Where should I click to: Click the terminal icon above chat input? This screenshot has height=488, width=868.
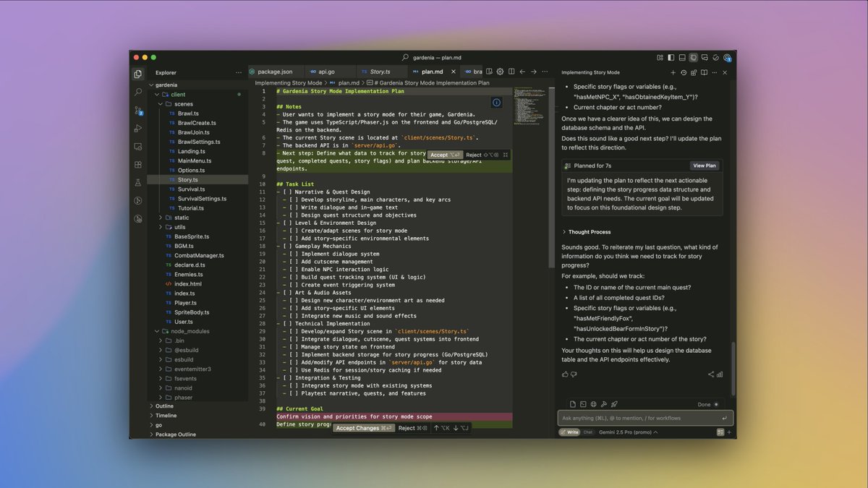[583, 404]
